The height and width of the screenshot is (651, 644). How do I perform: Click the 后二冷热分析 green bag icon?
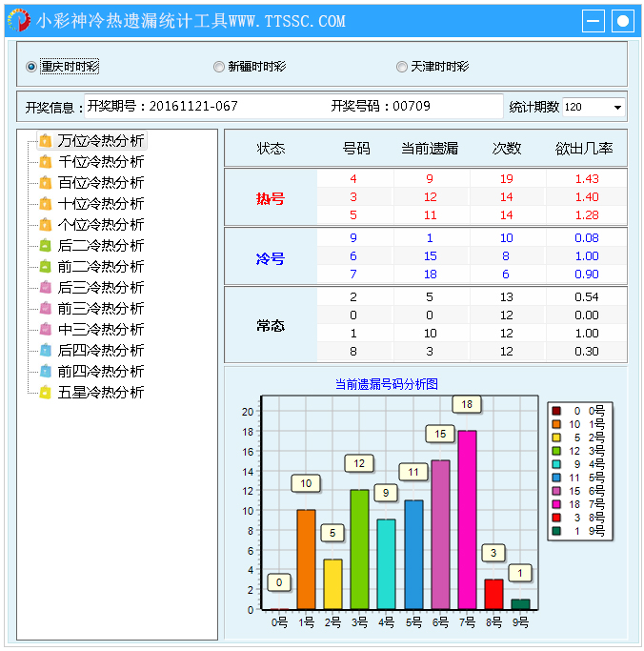click(45, 246)
